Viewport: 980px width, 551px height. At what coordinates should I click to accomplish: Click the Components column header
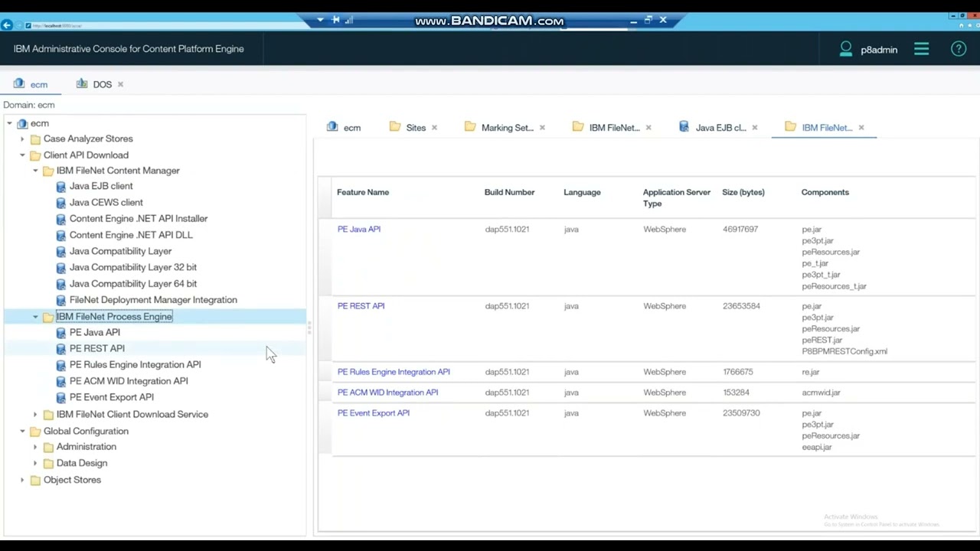coord(825,192)
